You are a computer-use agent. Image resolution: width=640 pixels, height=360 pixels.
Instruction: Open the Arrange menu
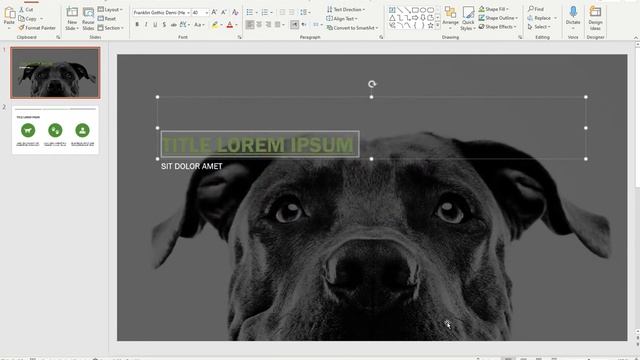450,18
